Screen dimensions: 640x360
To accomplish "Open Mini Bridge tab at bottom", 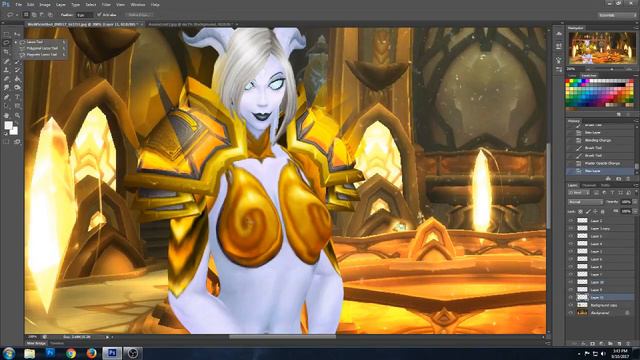I will 36,343.
